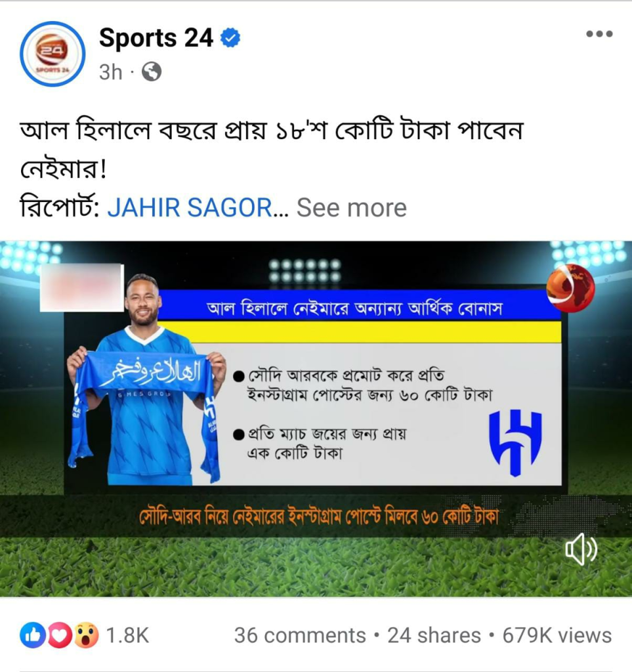Screen dimensions: 632x672
Task: Expand post text with See more
Action: [351, 208]
